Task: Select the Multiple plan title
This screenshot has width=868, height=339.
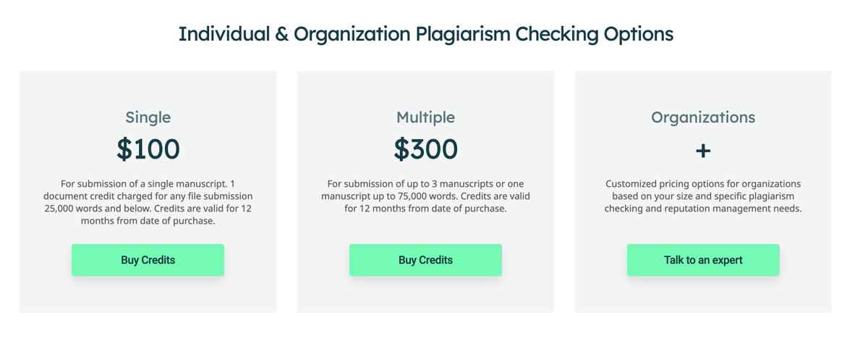Action: point(425,117)
